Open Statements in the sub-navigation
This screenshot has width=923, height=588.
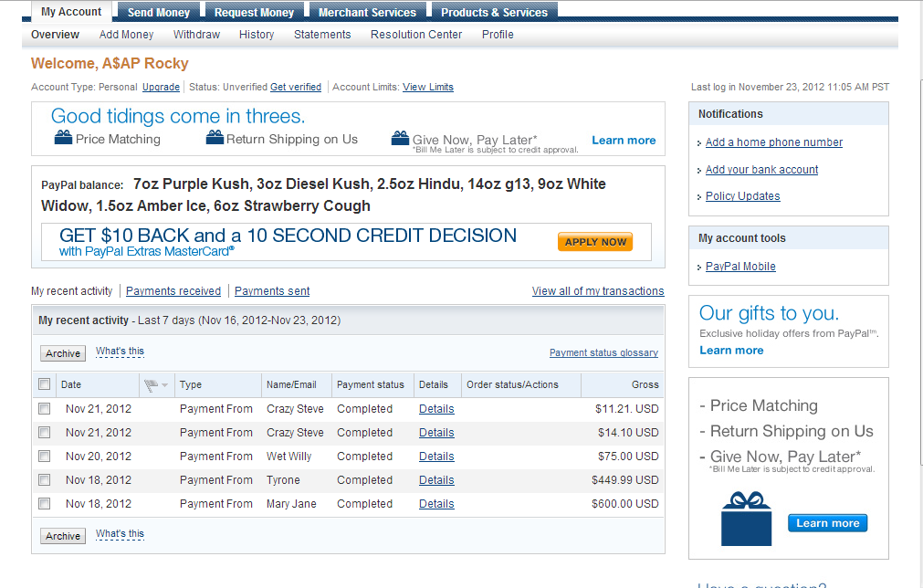click(322, 35)
